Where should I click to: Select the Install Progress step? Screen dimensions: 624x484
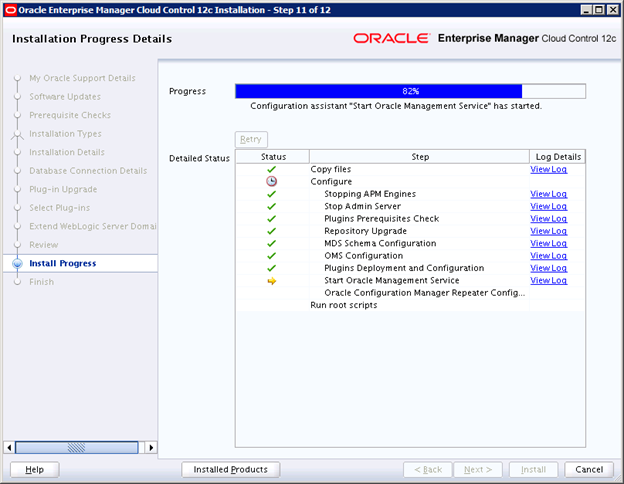[x=63, y=263]
